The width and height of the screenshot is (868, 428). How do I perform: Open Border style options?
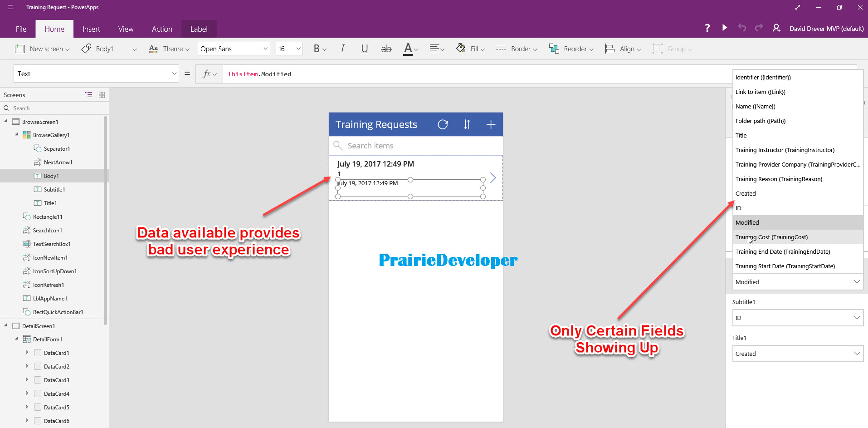[516, 49]
